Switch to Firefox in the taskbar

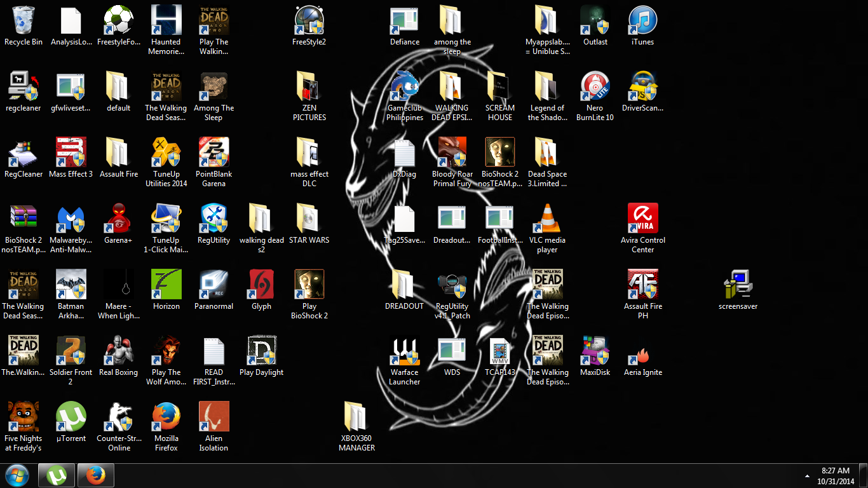[96, 475]
